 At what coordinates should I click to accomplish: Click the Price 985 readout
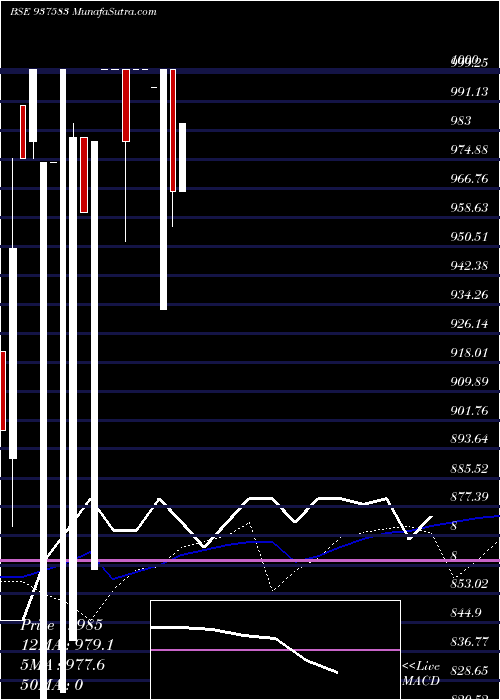tap(62, 625)
